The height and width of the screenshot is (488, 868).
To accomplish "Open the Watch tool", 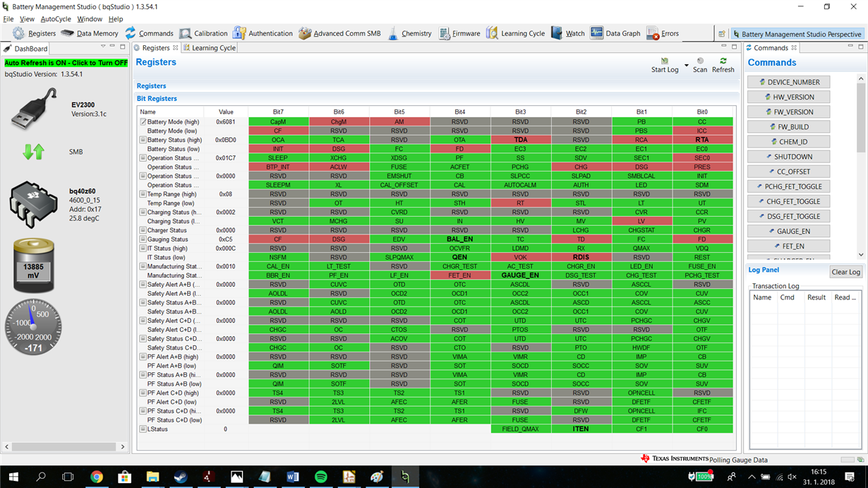I will click(x=568, y=33).
